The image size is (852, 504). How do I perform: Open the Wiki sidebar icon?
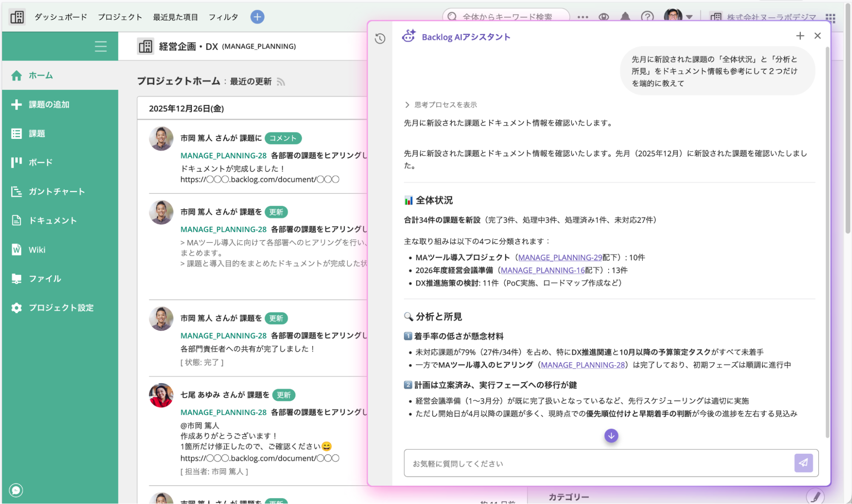(x=16, y=249)
